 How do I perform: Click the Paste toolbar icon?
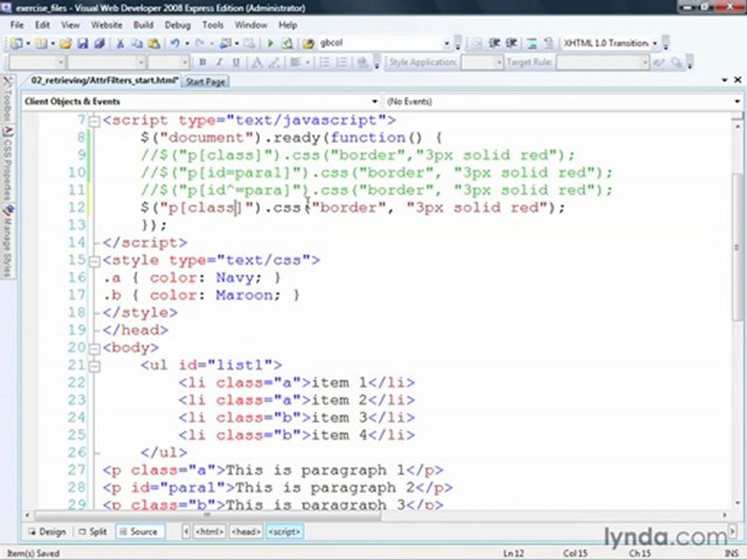pyautogui.click(x=154, y=44)
